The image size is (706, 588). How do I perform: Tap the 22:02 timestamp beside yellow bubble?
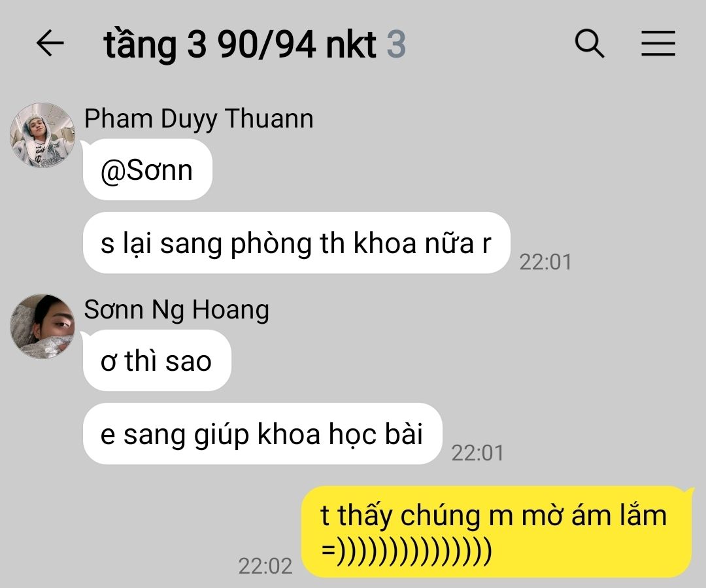[x=265, y=566]
